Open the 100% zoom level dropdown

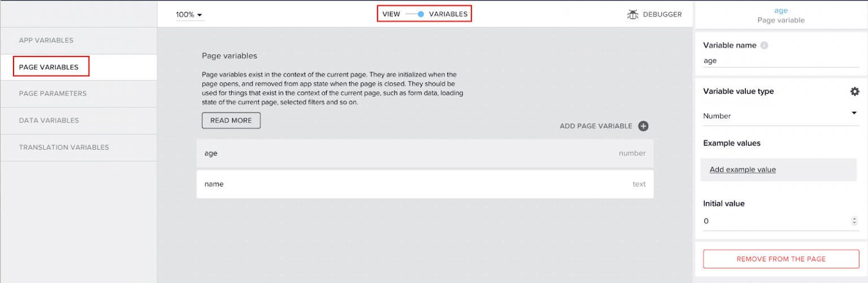pyautogui.click(x=189, y=15)
